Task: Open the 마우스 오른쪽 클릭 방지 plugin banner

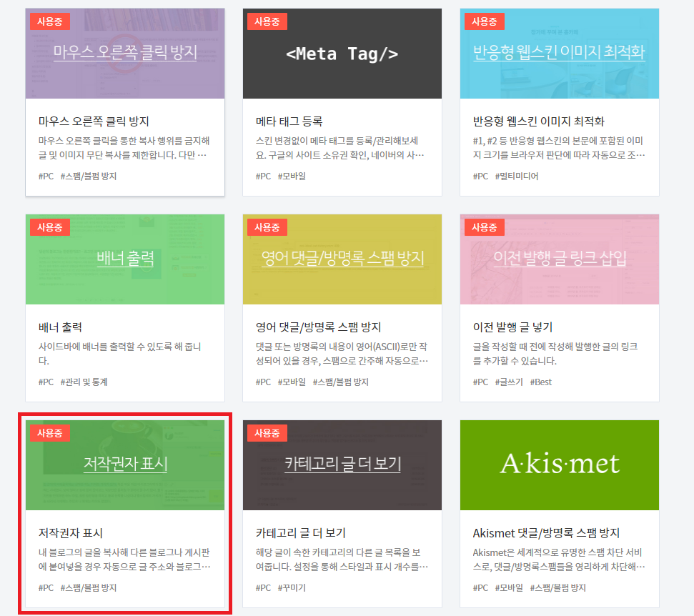Action: coord(125,54)
